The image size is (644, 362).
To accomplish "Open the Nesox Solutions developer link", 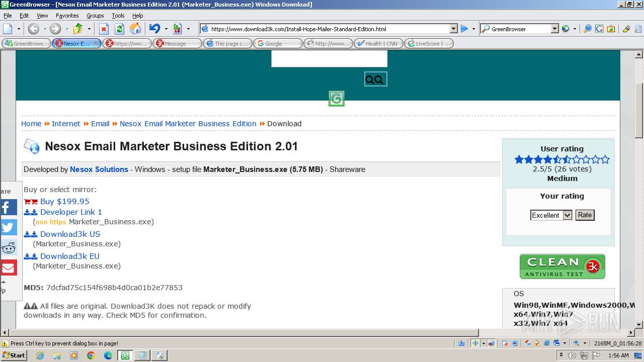I will (99, 169).
